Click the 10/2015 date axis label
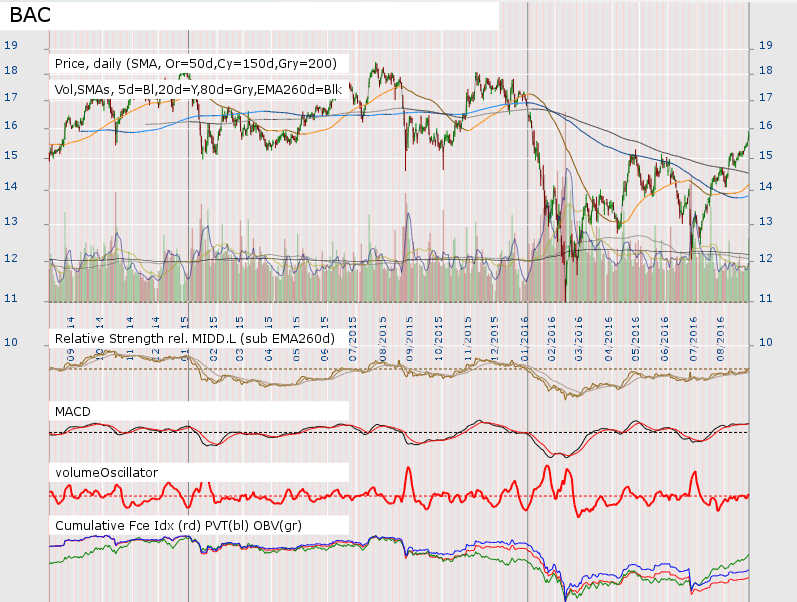This screenshot has height=602, width=797. (439, 339)
